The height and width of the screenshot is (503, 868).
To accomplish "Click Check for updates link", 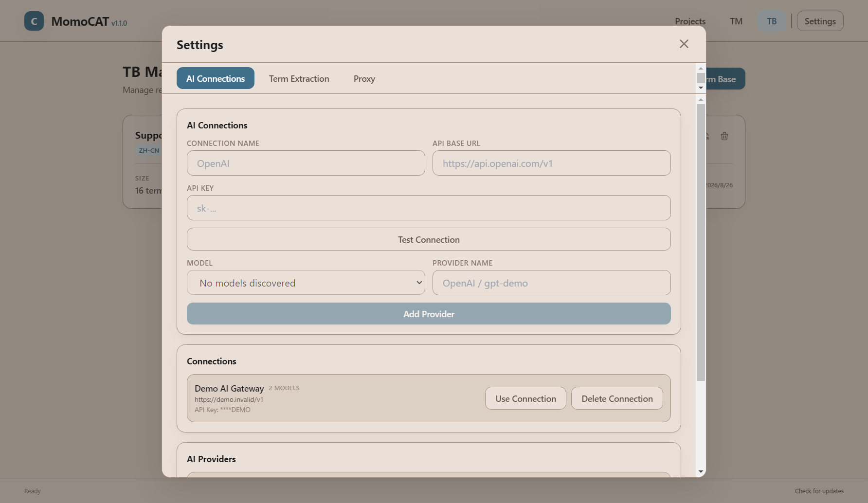I will coord(819,491).
